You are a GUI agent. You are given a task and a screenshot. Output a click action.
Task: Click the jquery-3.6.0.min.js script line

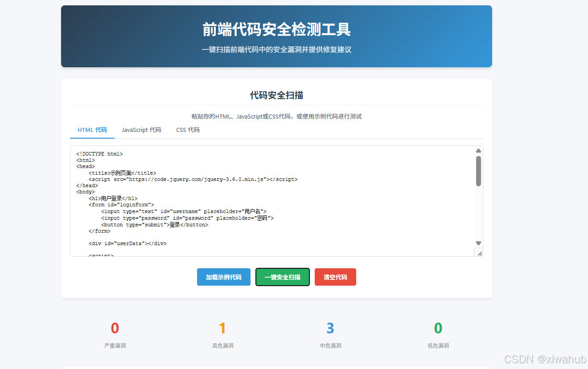(x=193, y=179)
